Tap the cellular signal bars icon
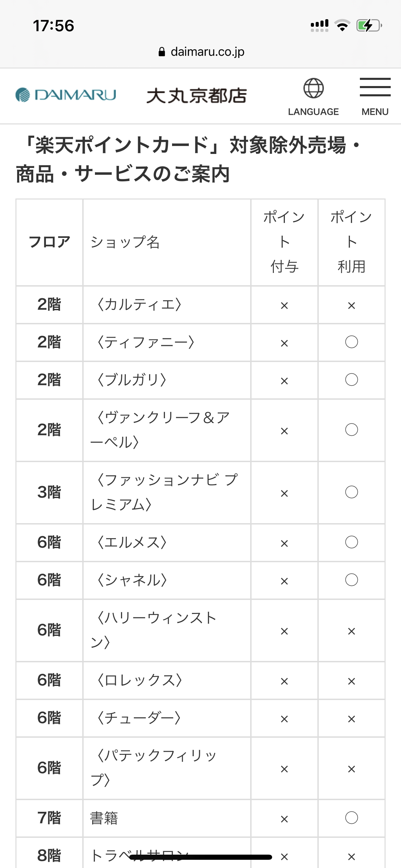 319,25
